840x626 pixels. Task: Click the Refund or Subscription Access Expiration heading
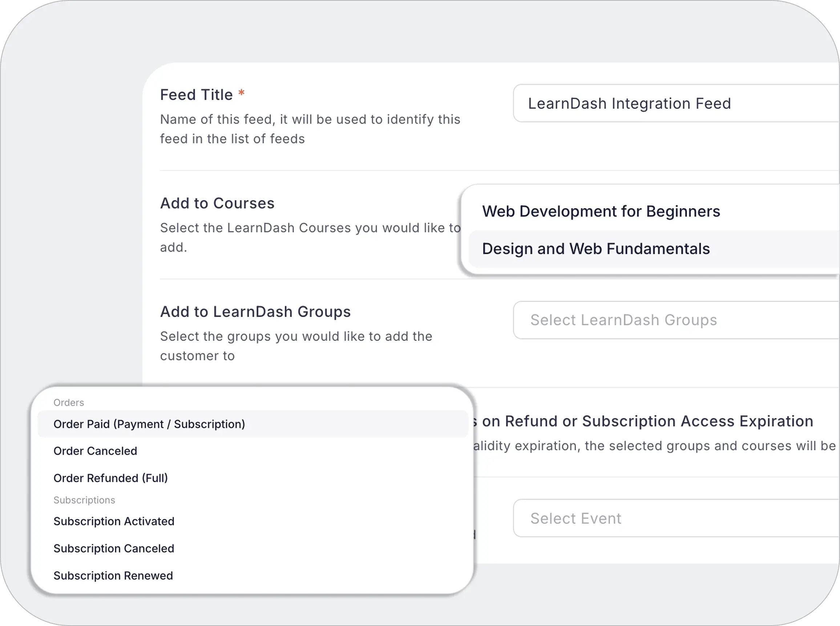[647, 421]
